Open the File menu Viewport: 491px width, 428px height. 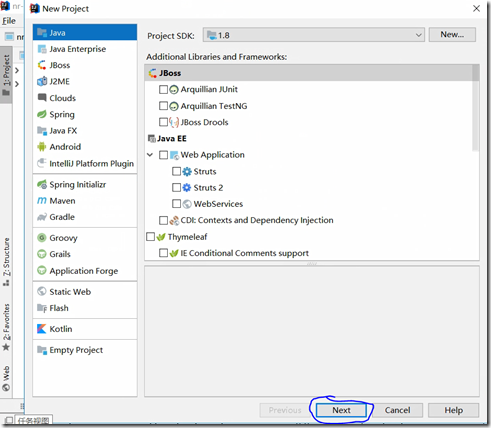coord(9,21)
